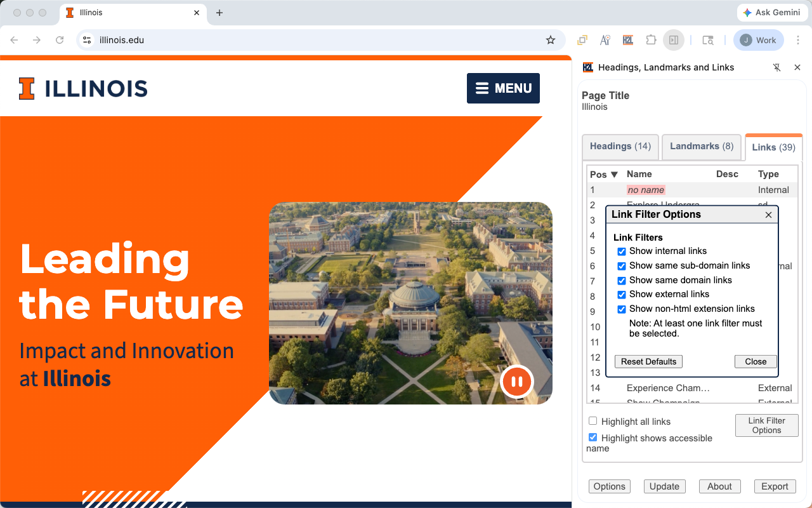Unpin the Headings, Landmarks and Links side panel
Viewport: 812px width, 508px height.
click(x=777, y=67)
